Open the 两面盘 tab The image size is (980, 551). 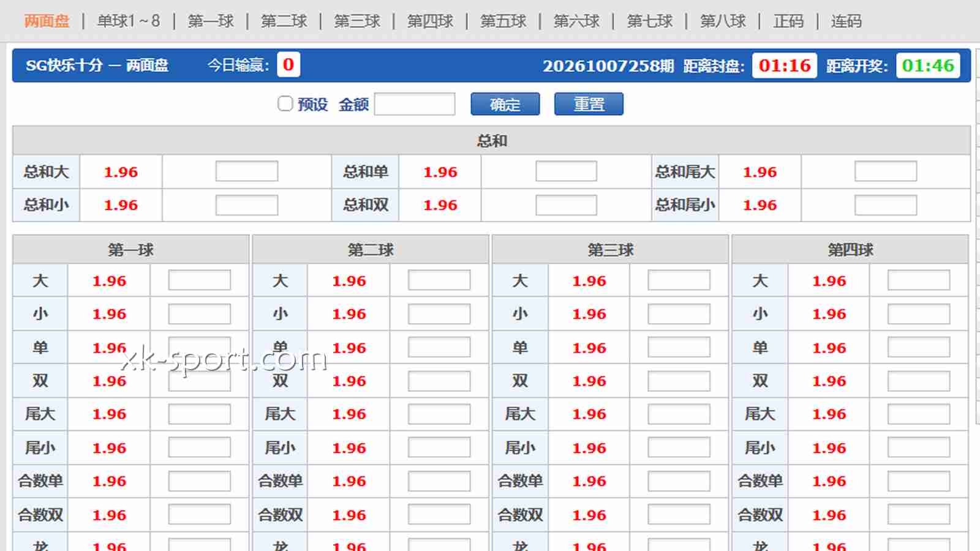point(47,21)
